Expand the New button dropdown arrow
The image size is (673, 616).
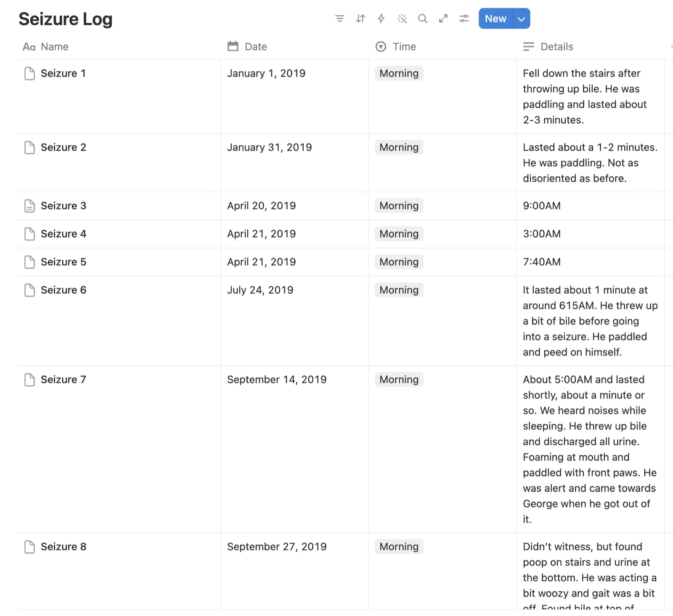(522, 19)
